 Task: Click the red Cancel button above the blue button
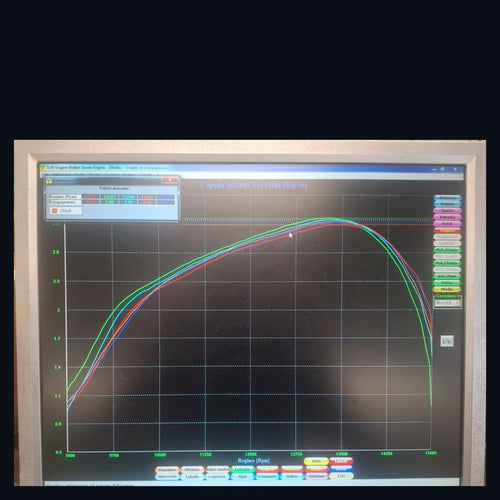pyautogui.click(x=341, y=461)
